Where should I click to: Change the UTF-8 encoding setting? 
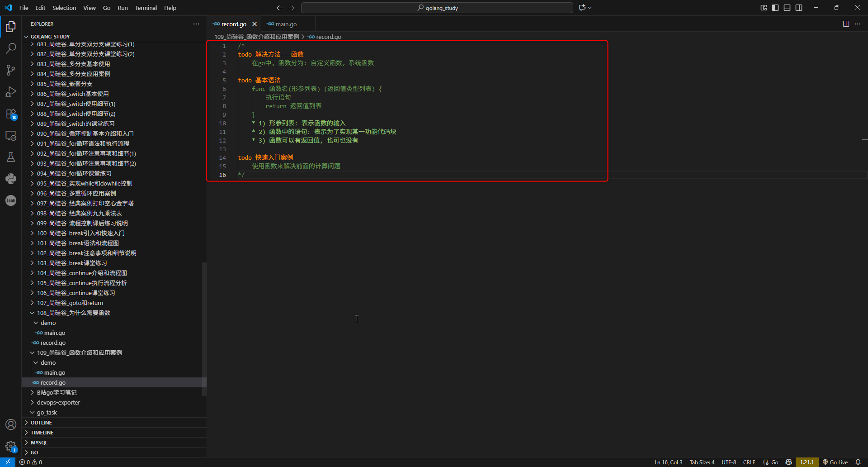(729, 462)
